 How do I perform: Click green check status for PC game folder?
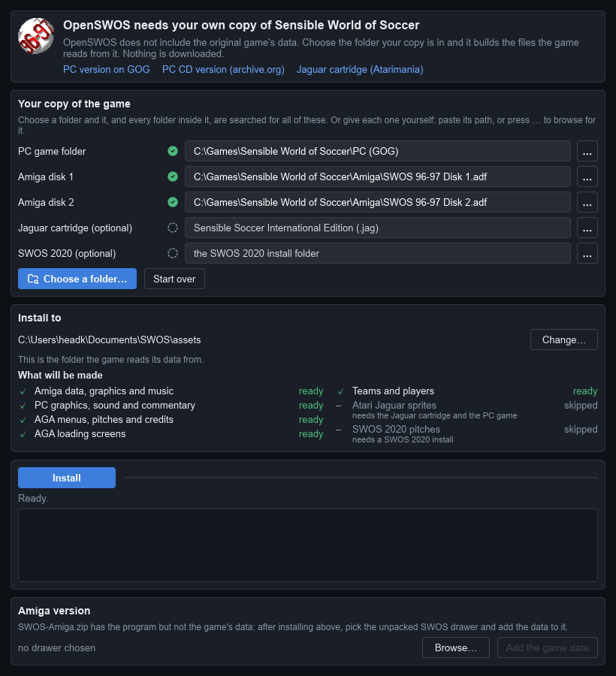point(173,151)
